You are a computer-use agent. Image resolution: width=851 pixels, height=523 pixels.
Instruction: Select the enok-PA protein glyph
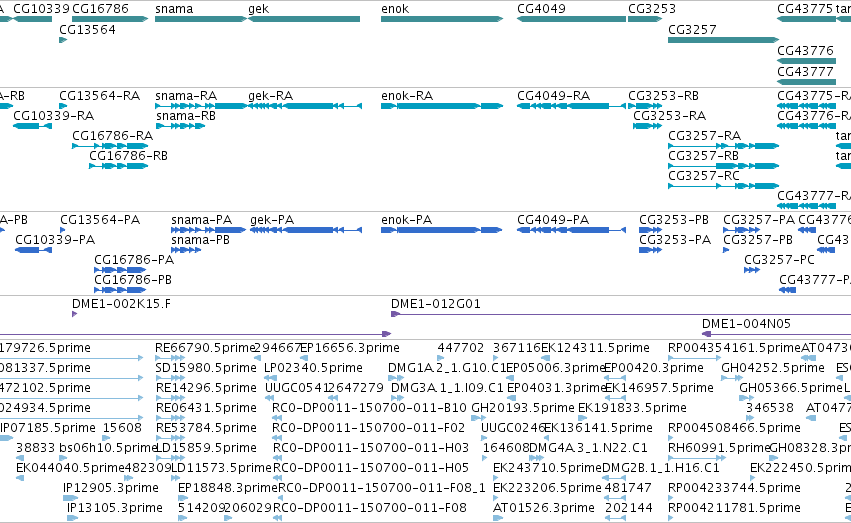point(442,230)
